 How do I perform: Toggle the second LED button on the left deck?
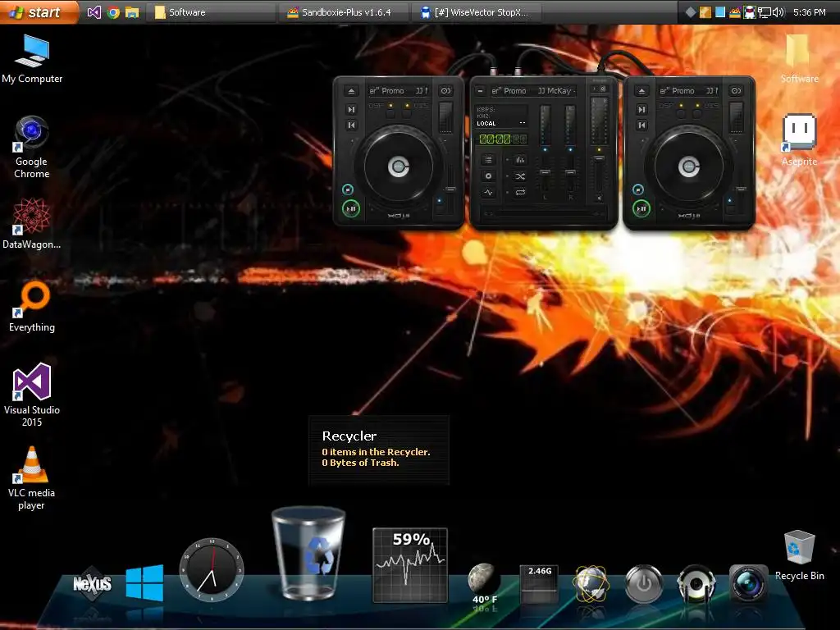[407, 113]
